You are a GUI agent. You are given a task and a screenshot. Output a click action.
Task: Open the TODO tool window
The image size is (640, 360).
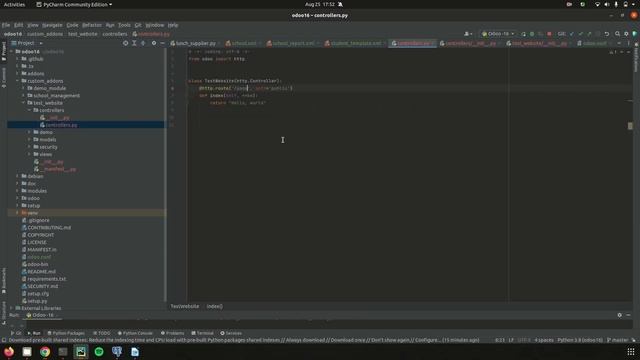tap(101, 333)
